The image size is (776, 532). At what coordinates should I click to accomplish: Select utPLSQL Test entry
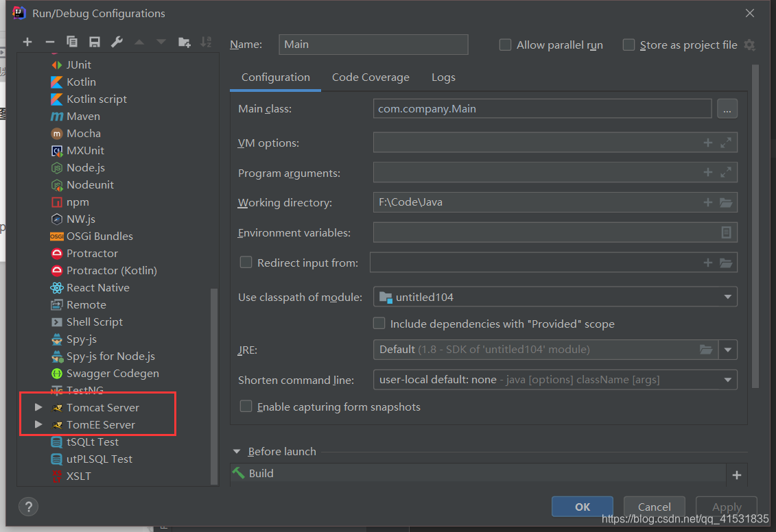[x=91, y=459]
